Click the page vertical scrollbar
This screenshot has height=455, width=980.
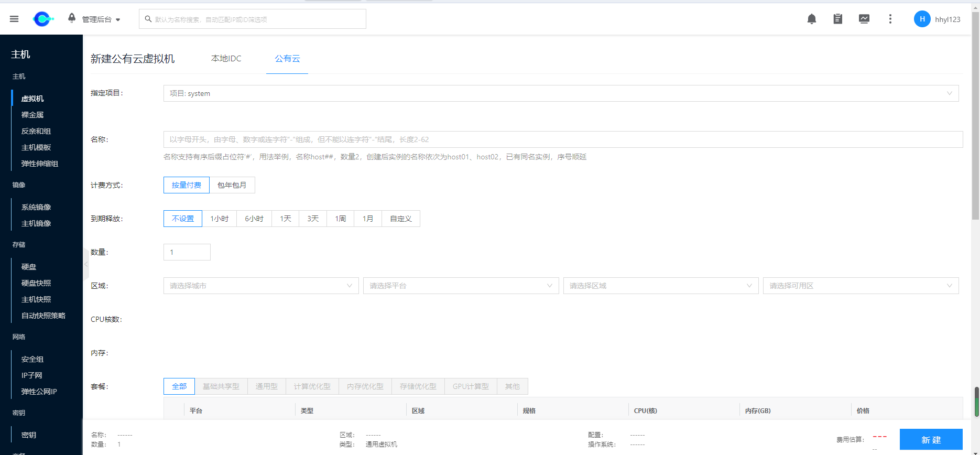pyautogui.click(x=975, y=115)
